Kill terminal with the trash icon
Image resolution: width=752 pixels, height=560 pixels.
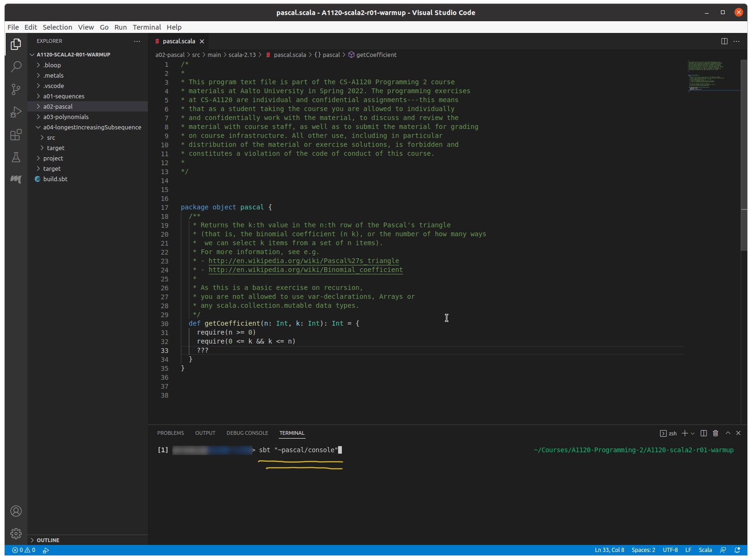(715, 433)
